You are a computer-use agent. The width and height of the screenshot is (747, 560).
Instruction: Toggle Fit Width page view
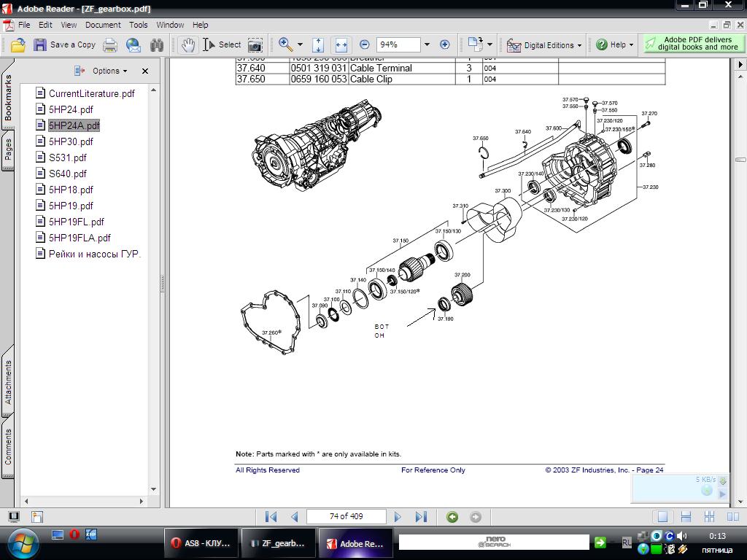(340, 44)
